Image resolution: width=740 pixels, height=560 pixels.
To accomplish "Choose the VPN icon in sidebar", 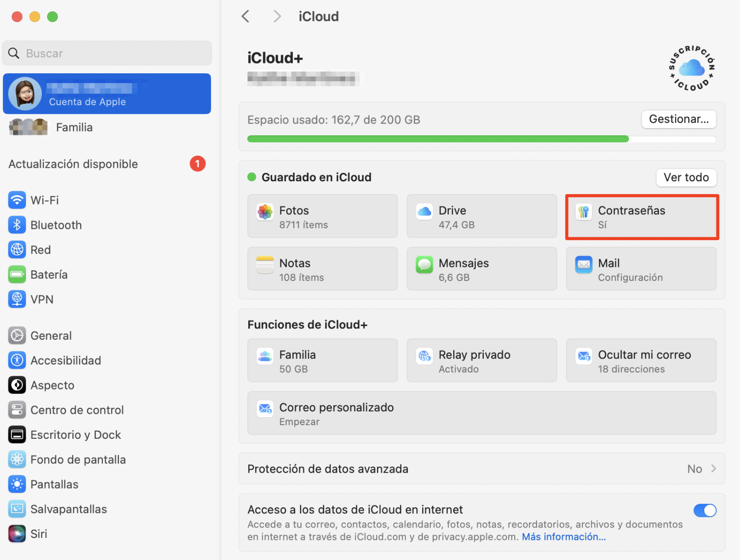I will 17,299.
